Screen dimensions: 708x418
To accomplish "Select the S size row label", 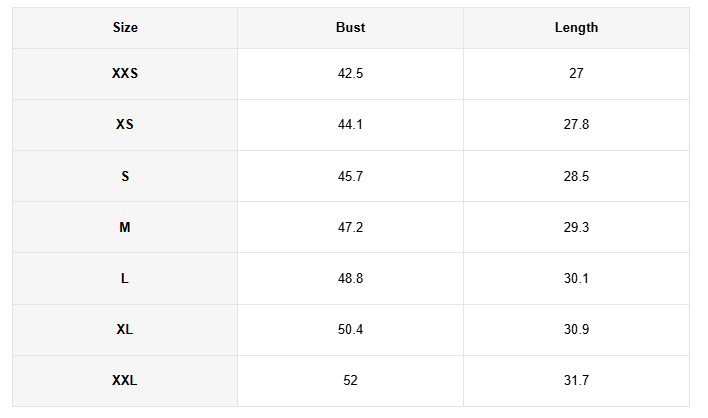I will click(x=125, y=176).
